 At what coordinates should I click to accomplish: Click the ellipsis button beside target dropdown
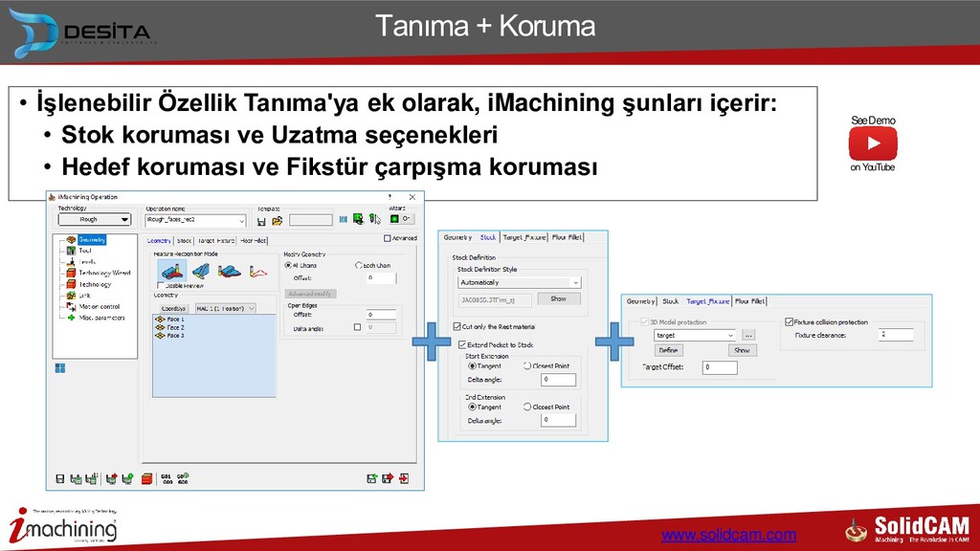748,336
